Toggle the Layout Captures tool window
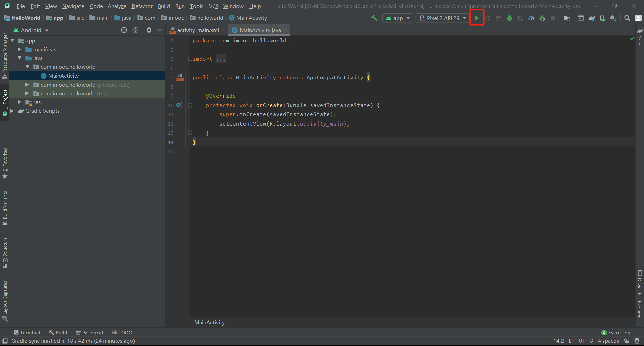 tap(5, 301)
